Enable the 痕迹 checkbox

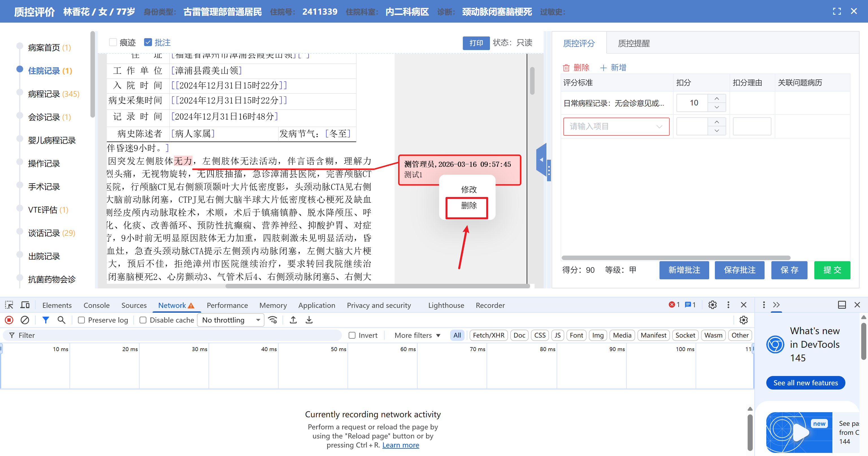coord(113,42)
